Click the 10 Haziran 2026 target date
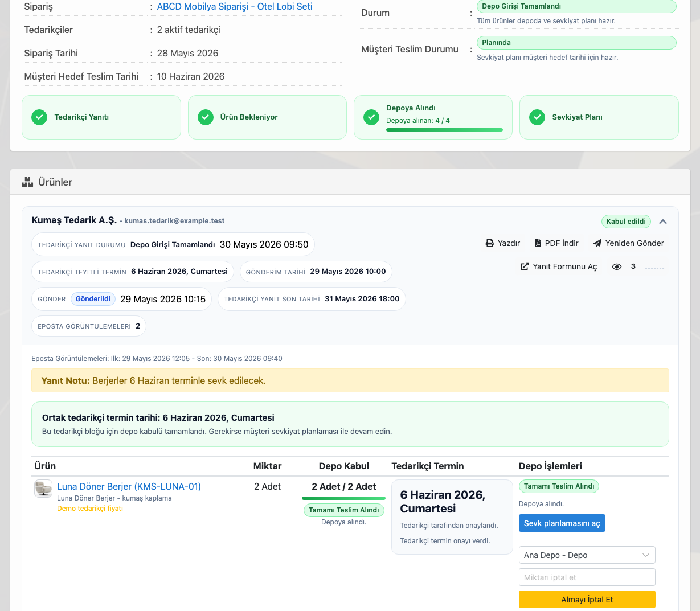 point(191,76)
